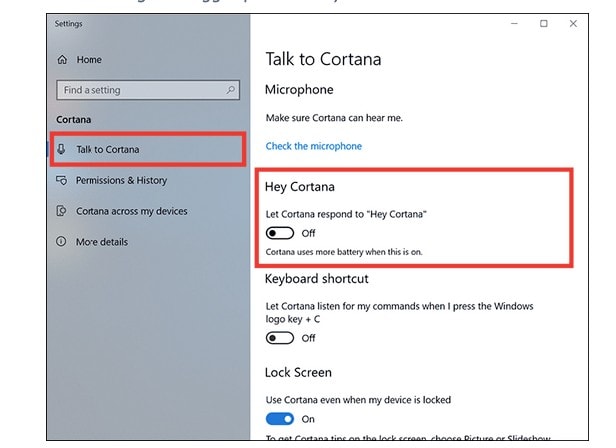616x448 pixels.
Task: Minimize the Settings window
Action: pyautogui.click(x=514, y=24)
